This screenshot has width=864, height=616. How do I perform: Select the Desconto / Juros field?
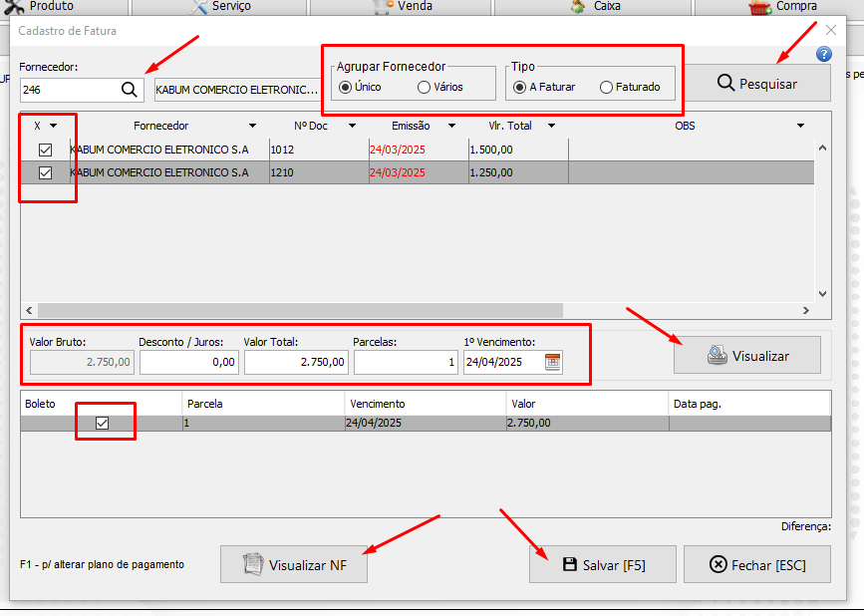click(x=188, y=362)
